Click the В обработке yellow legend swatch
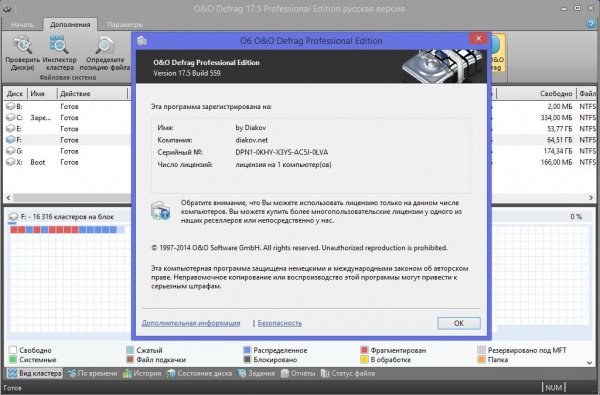600x395 pixels. tap(364, 359)
